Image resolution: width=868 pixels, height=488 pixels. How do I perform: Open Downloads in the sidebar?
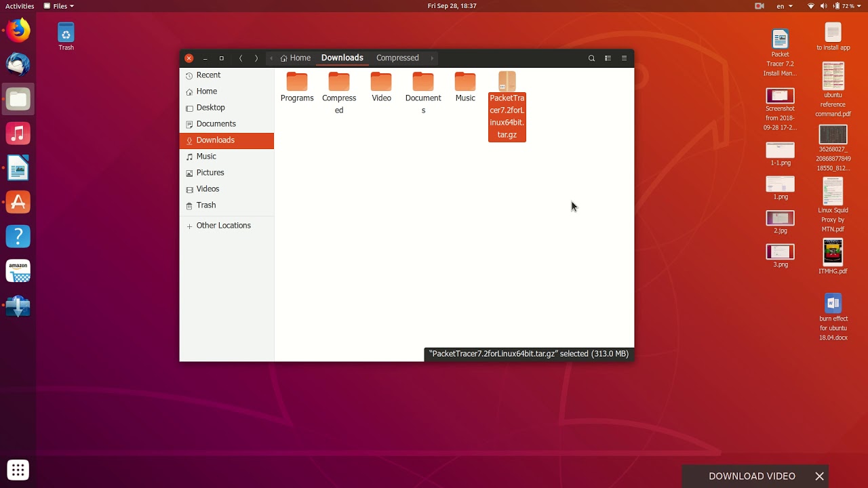tap(226, 140)
